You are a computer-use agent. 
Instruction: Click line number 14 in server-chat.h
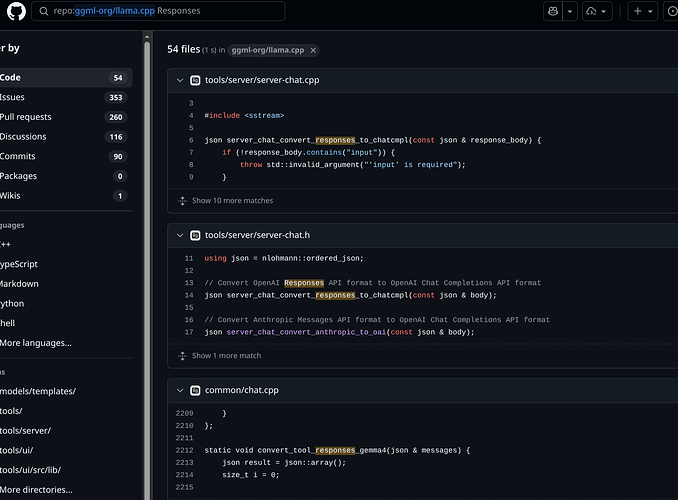click(x=189, y=295)
